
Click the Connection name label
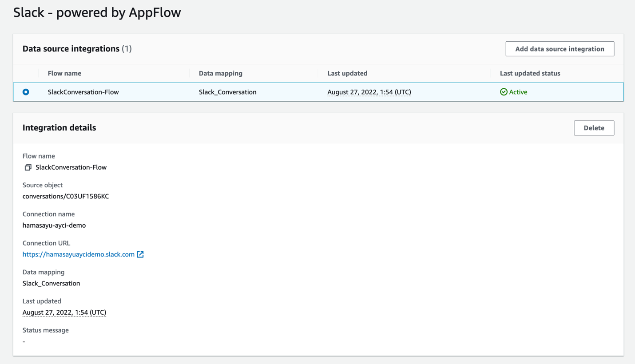pos(49,214)
